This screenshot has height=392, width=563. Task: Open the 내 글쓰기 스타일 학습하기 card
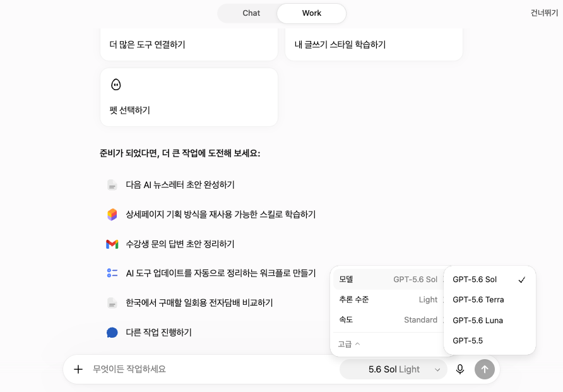374,45
